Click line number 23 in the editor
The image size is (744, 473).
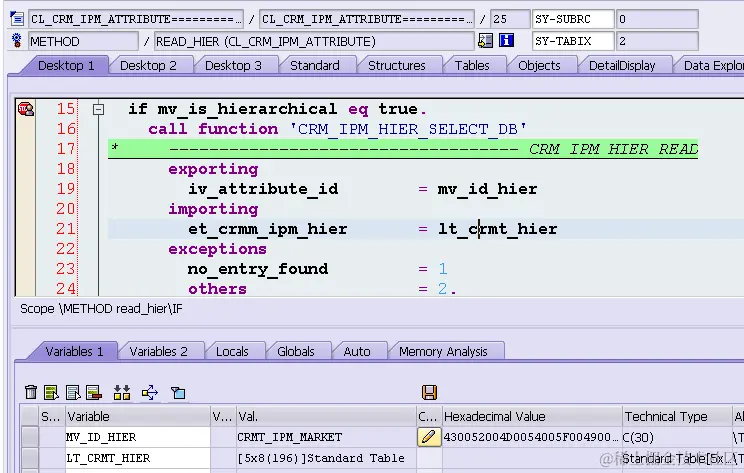[65, 269]
